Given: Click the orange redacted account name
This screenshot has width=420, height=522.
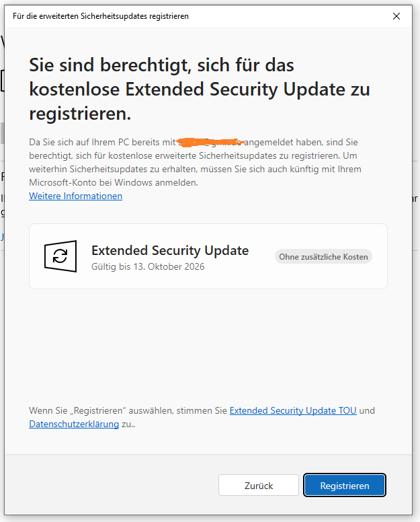Looking at the screenshot, I should tap(210, 142).
